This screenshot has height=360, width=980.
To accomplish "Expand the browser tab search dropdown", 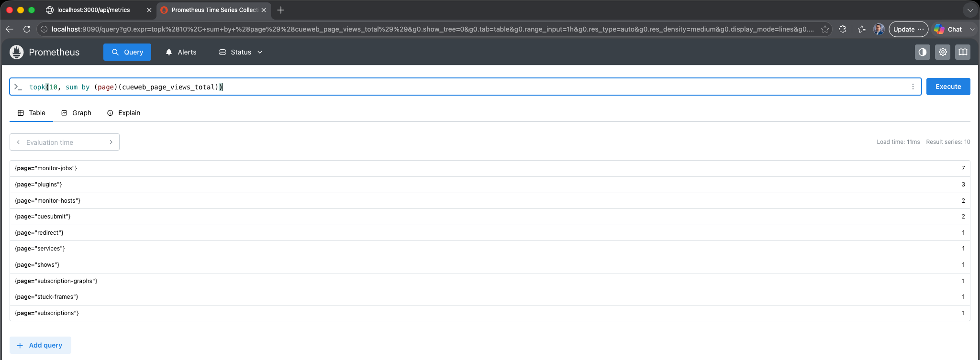I will (970, 10).
